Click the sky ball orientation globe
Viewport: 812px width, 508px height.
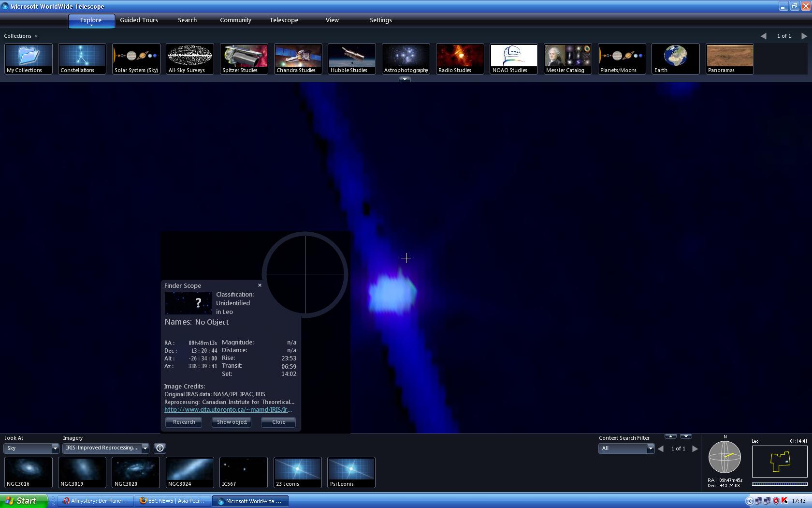pyautogui.click(x=725, y=457)
